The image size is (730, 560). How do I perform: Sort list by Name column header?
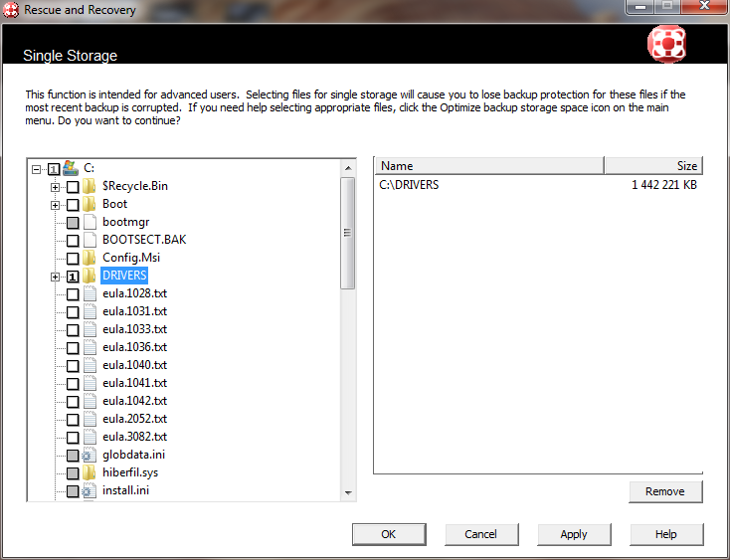click(488, 166)
